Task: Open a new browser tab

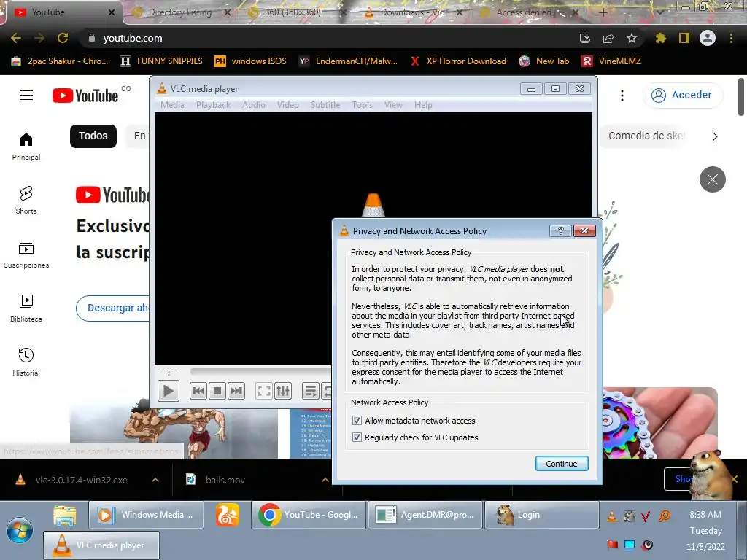Action: point(603,12)
